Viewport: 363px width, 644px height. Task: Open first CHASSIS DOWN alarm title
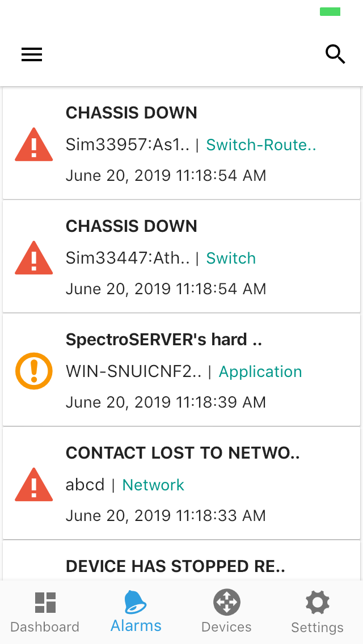132,113
